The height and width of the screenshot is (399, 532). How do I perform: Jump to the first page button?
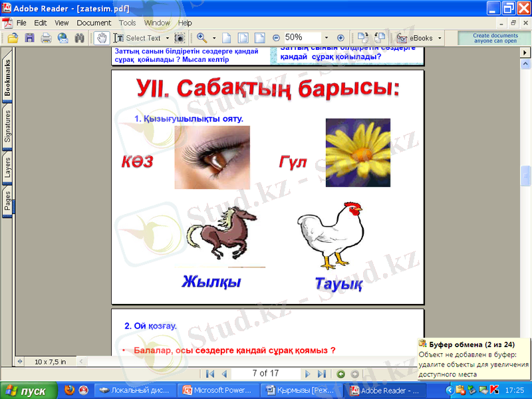click(210, 374)
